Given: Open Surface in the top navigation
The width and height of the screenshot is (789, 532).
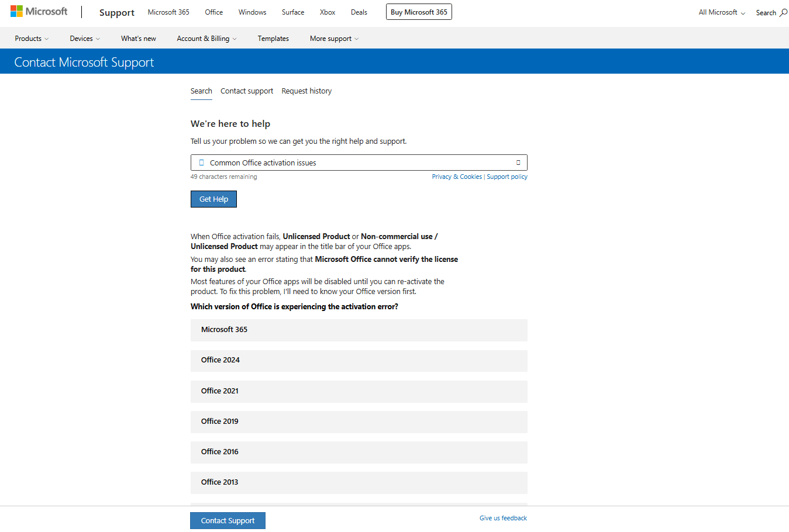Looking at the screenshot, I should point(293,12).
